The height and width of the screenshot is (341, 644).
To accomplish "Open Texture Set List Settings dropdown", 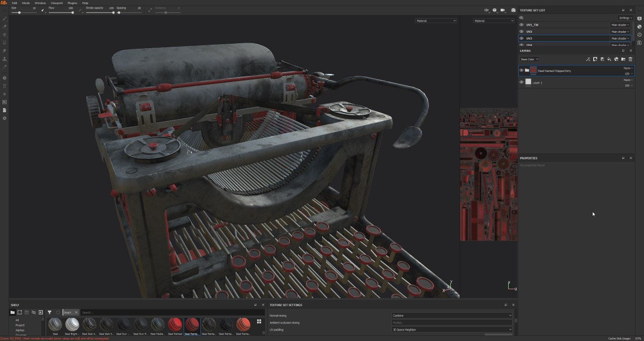I will (x=625, y=18).
